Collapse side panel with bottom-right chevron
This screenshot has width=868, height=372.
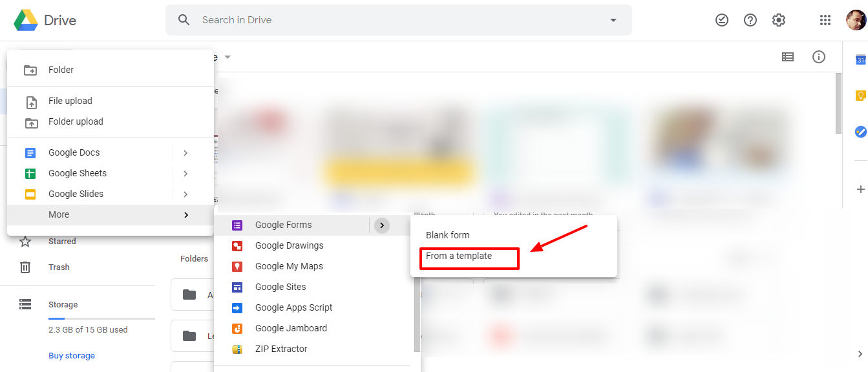click(860, 353)
